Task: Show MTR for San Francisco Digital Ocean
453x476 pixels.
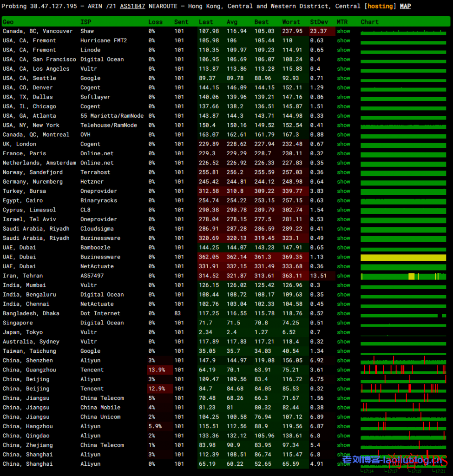Action: [343, 59]
